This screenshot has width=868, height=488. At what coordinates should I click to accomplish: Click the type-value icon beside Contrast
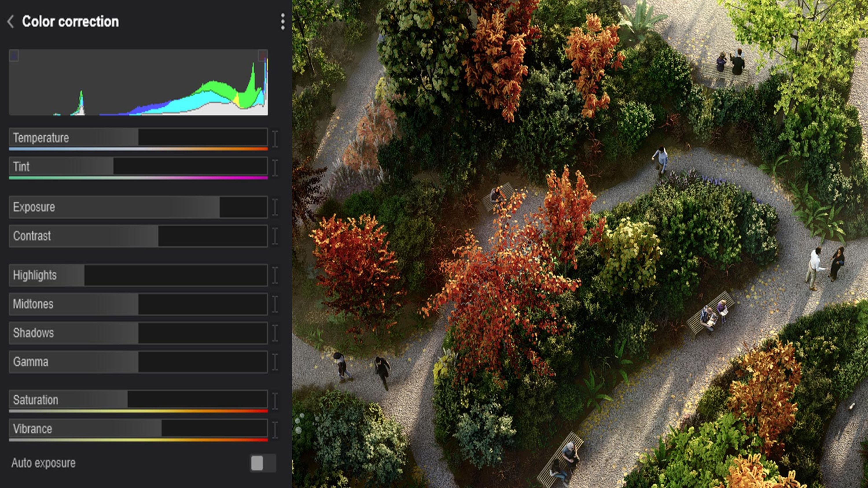275,236
